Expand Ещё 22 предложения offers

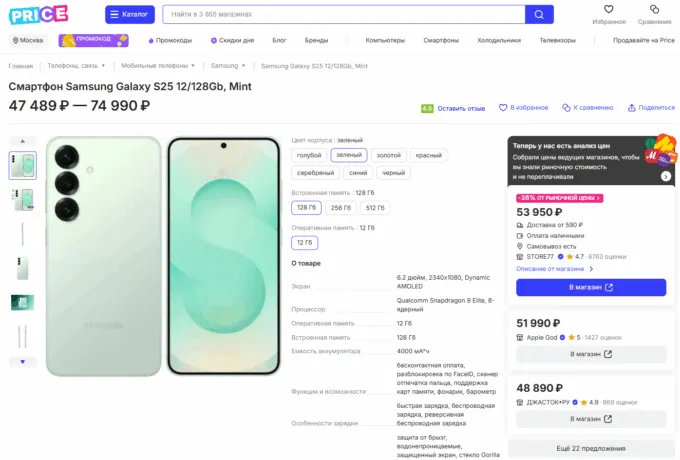(x=591, y=447)
